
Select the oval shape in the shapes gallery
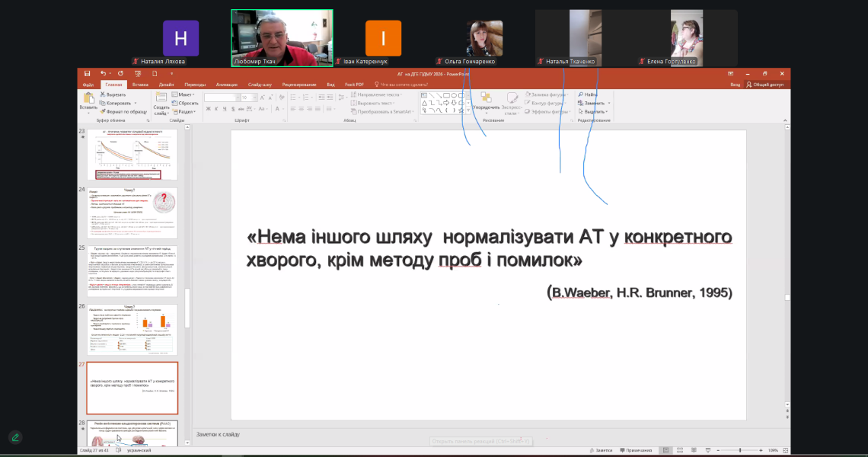pyautogui.click(x=454, y=95)
